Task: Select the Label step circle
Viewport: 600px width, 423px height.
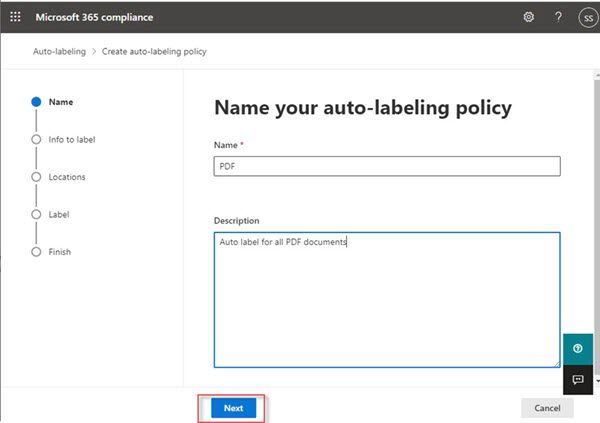Action: [36, 214]
